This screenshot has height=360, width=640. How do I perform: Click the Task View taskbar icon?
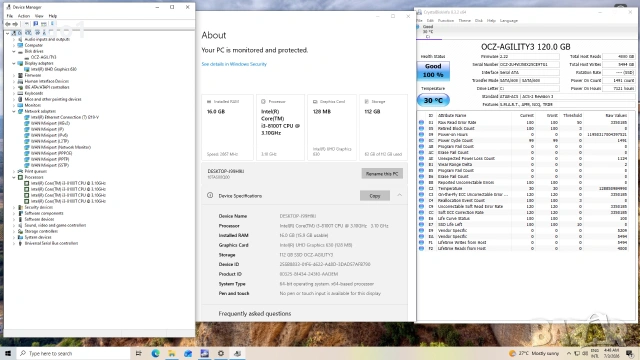138,353
